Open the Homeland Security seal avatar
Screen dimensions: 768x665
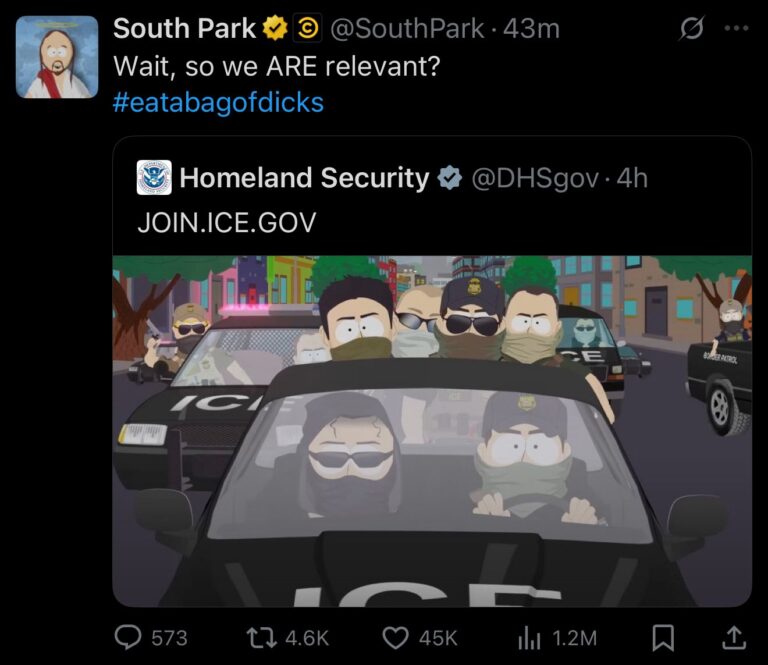coord(155,178)
